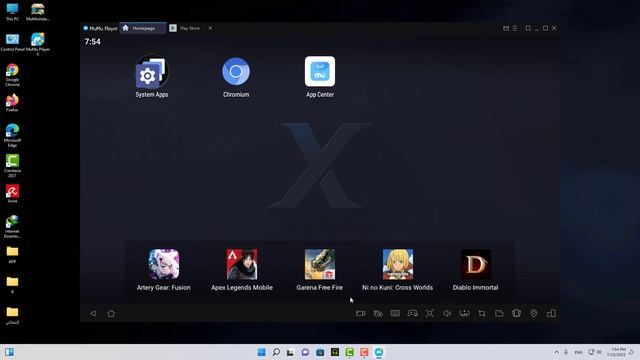Click MuMu Player taskbar icon
Screen dimensions: 640x360
tap(379, 352)
